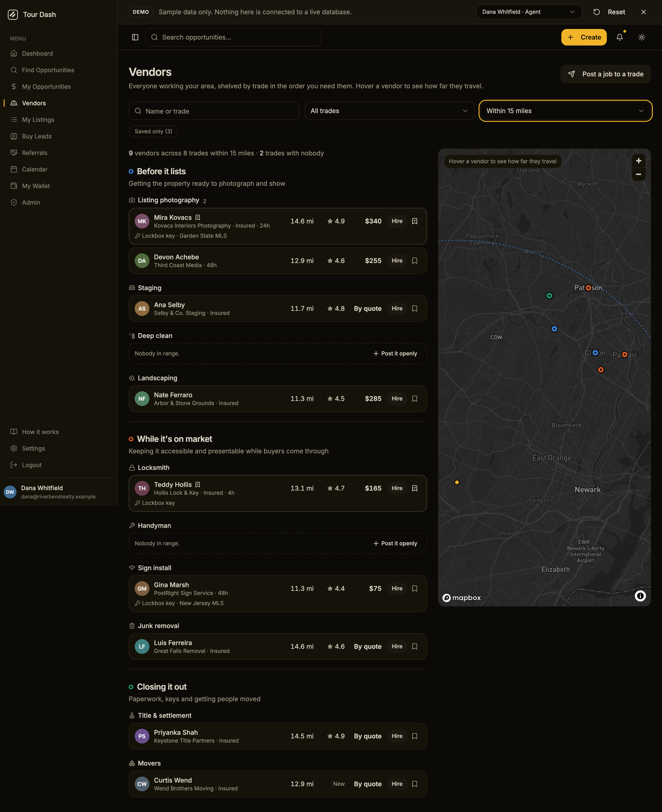Click Post a job to a trade
This screenshot has width=662, height=812.
605,74
